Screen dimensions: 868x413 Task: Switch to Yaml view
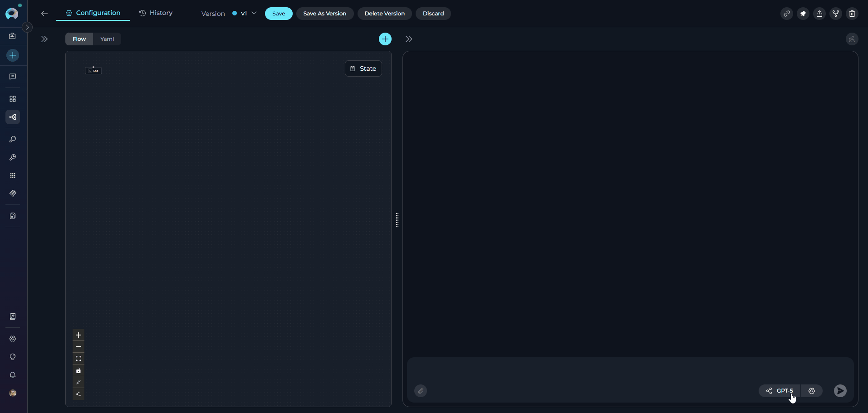107,39
